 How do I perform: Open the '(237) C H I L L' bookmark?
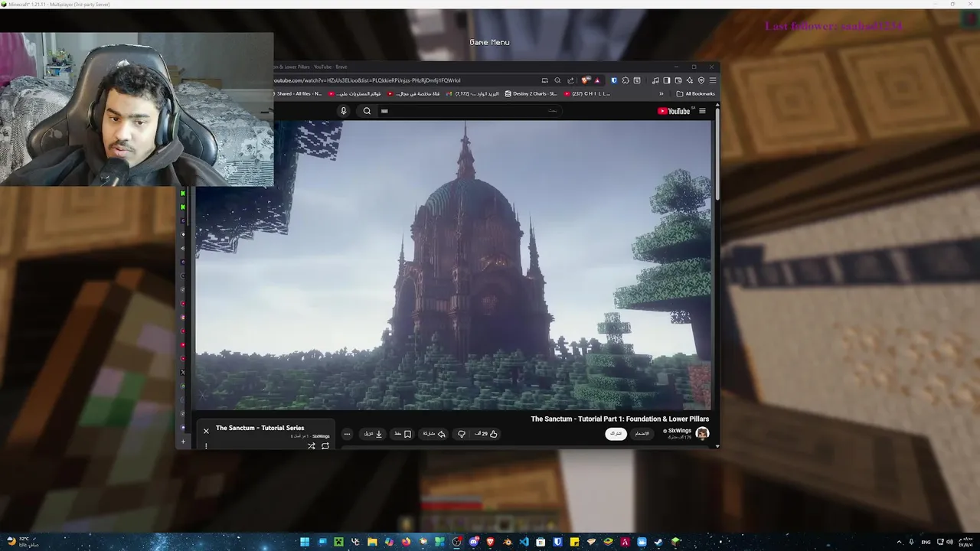(x=587, y=94)
